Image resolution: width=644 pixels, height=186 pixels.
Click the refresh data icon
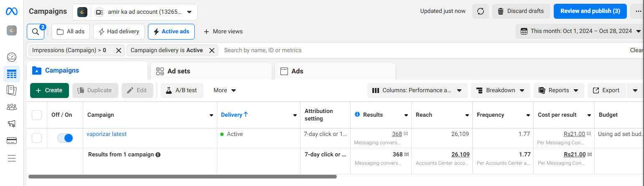pos(481,11)
